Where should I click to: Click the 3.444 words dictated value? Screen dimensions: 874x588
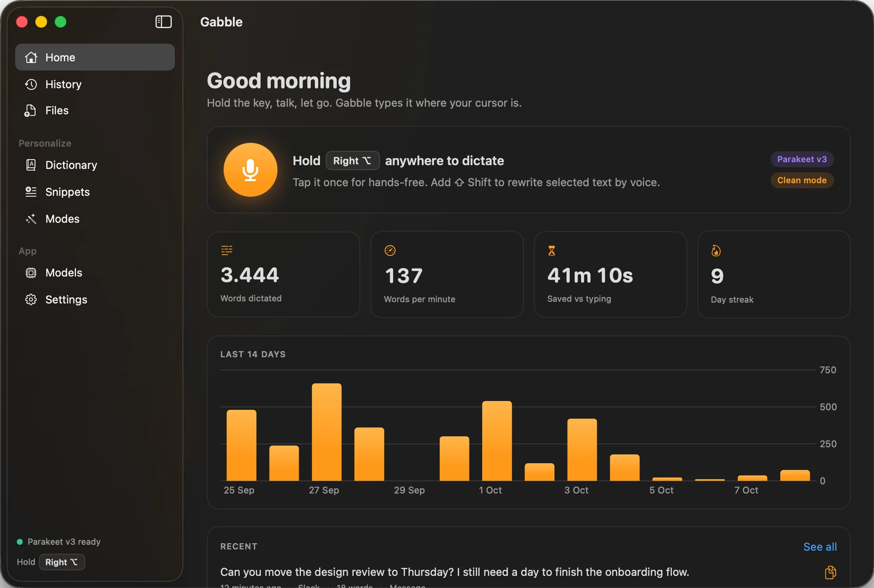pyautogui.click(x=250, y=275)
